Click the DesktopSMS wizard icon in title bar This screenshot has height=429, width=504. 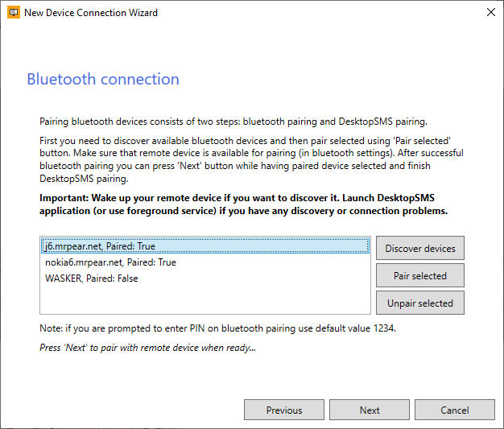(x=13, y=13)
